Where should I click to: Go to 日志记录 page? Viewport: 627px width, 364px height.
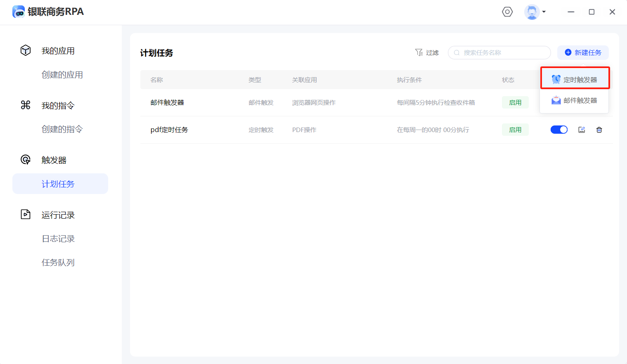(58, 239)
